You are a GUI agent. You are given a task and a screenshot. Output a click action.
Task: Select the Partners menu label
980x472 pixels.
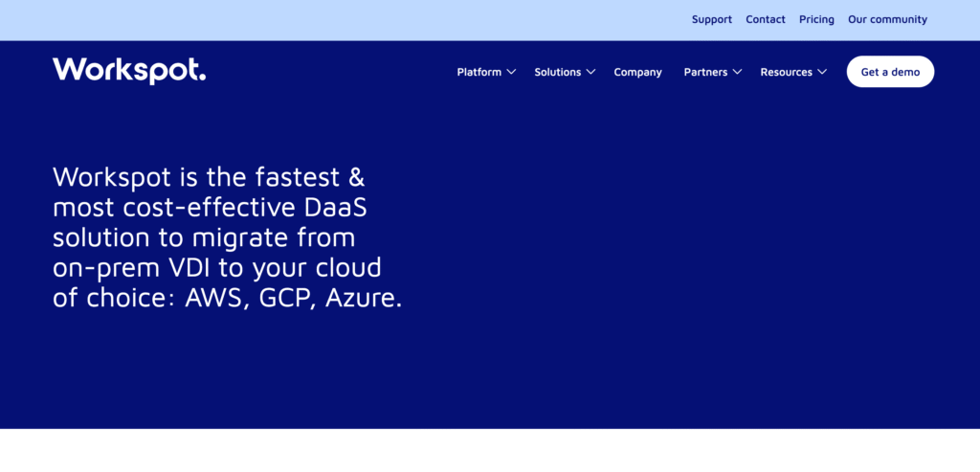(x=705, y=72)
